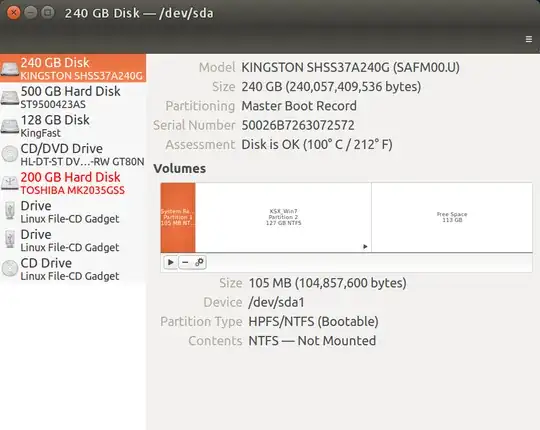Click the model text KINGSTON SHSS37A240G
Screen dimensions: 540x430
(350, 67)
